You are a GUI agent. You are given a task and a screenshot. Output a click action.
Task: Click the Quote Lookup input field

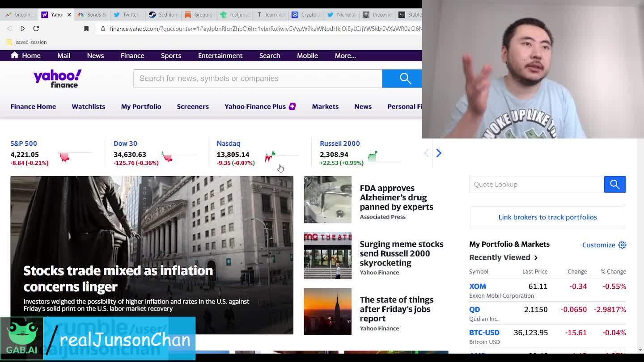pos(537,184)
